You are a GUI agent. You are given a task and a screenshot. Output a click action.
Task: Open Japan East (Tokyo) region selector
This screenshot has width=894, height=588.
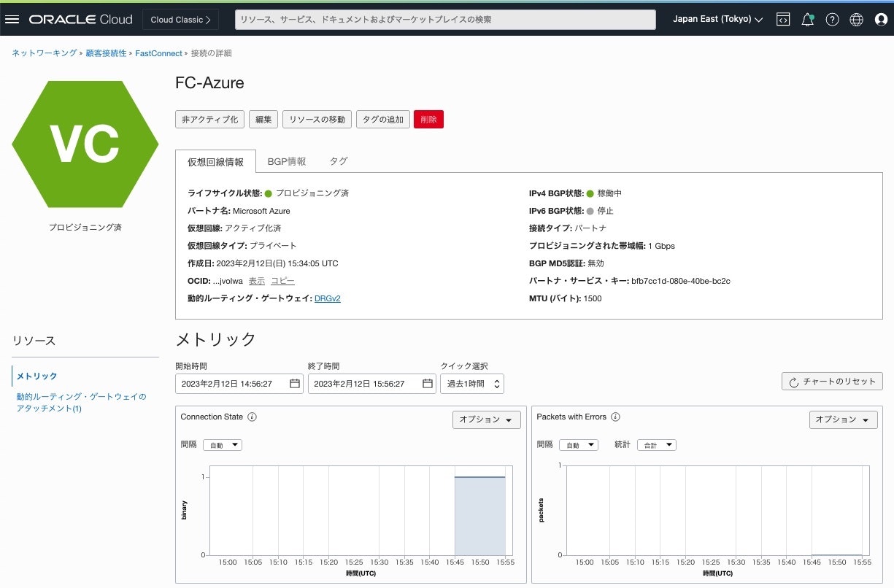[x=718, y=20]
